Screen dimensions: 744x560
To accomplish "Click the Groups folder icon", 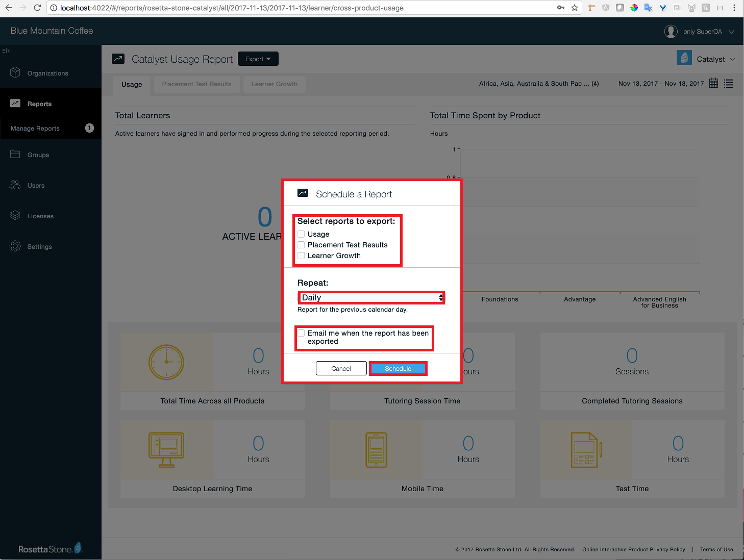I will (x=15, y=154).
